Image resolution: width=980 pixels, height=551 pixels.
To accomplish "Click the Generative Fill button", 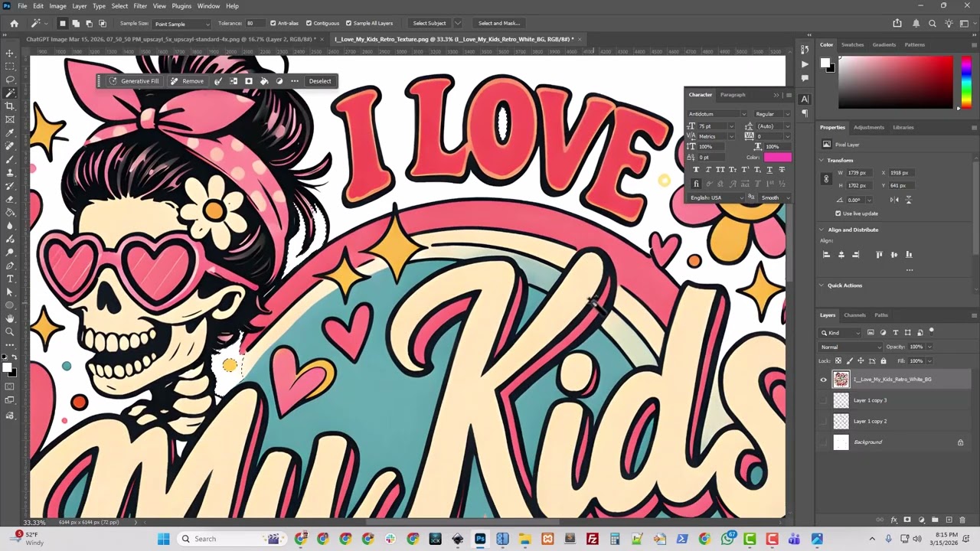I will (x=134, y=81).
